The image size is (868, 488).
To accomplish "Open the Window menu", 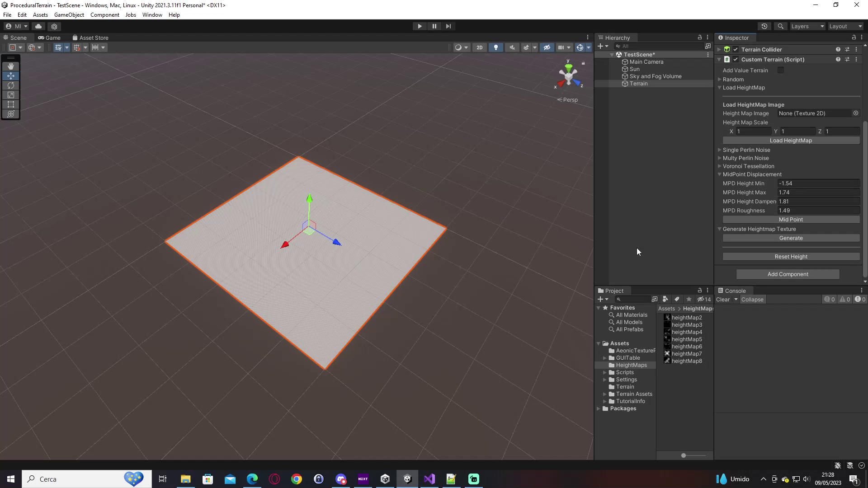I will [x=152, y=15].
